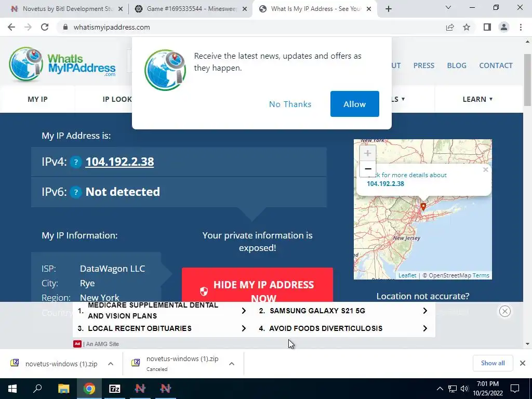Screen dimensions: 532x399
Task: Reload the whatismyipaddress.com page
Action: point(45,27)
